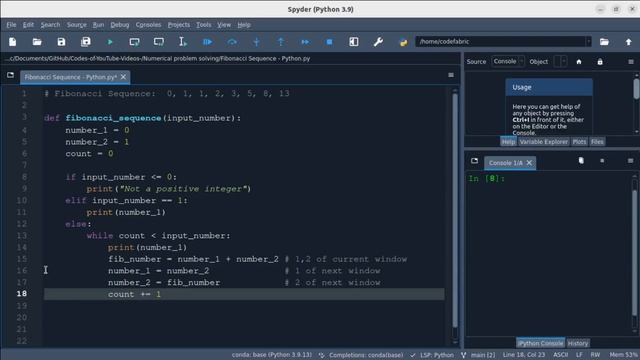Screen dimensions: 640x360
Task: Click the editor vertical scrollbar
Action: click(455, 210)
